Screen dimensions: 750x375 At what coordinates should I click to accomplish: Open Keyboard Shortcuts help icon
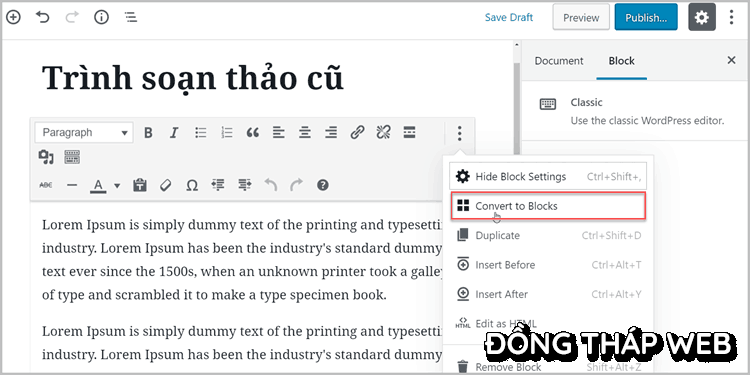[323, 185]
